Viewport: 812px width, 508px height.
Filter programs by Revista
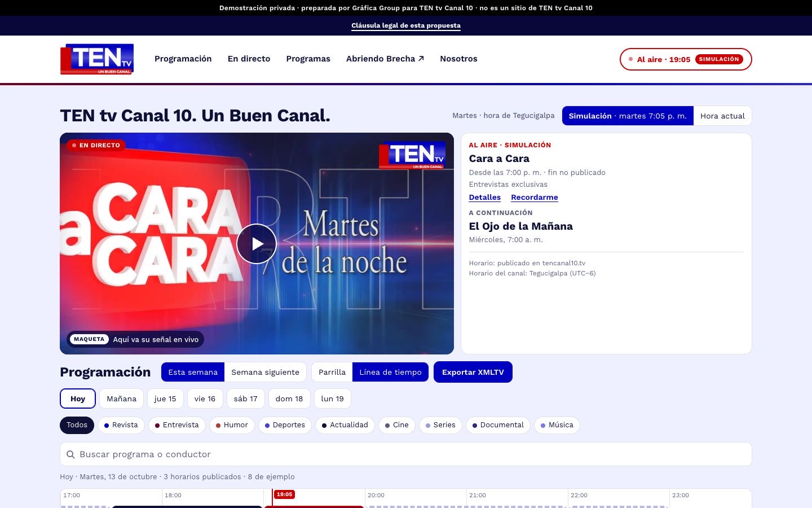121,425
